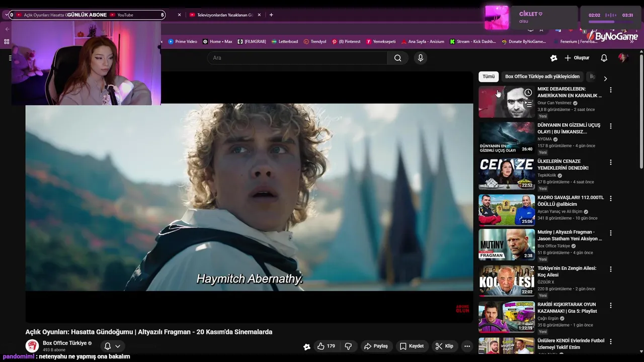
Task: Click TepkiKolik channel name
Action: click(547, 175)
